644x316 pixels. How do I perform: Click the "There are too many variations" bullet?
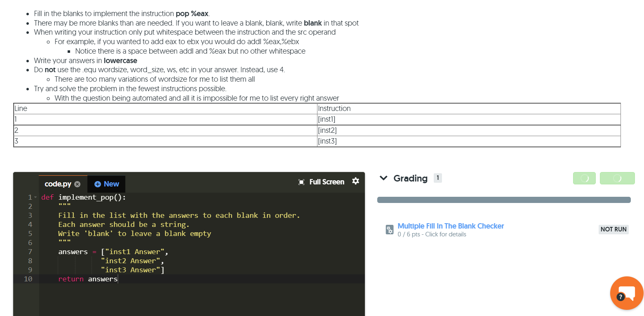pyautogui.click(x=155, y=79)
